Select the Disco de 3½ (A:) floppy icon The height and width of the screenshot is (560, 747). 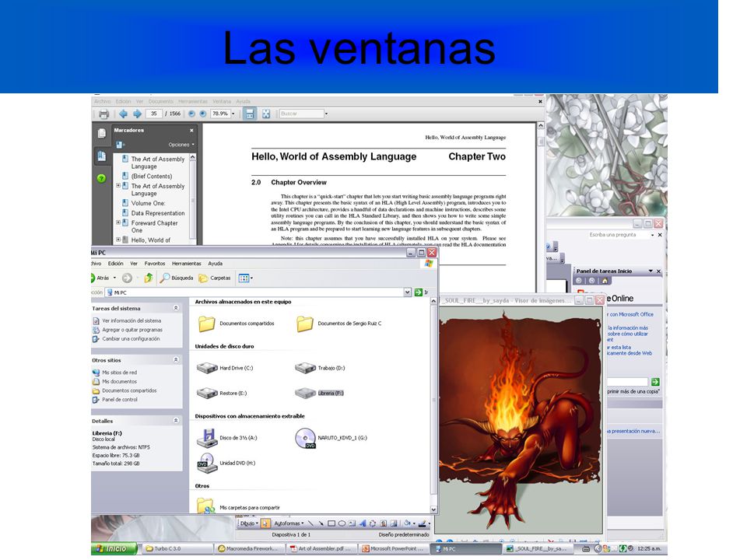(207, 438)
